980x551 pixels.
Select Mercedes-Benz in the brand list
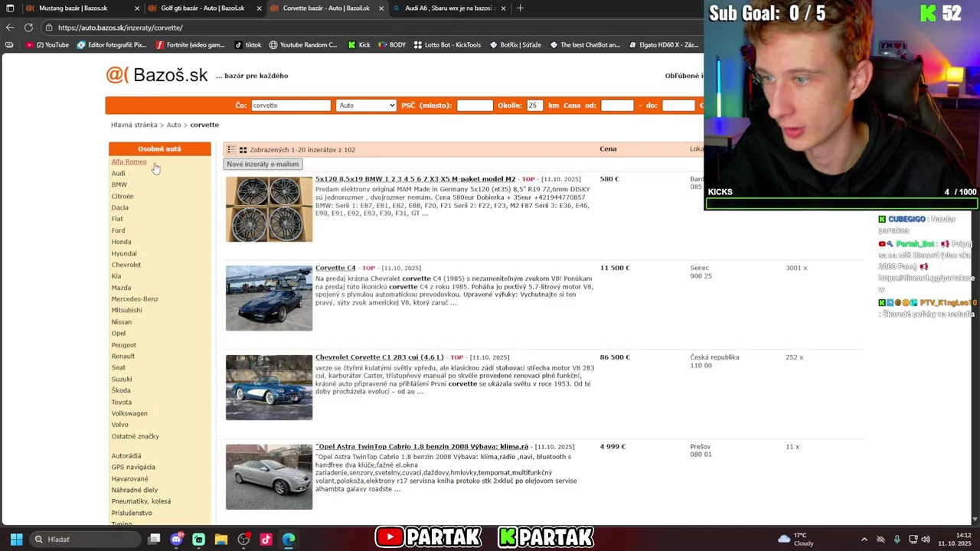pyautogui.click(x=135, y=299)
